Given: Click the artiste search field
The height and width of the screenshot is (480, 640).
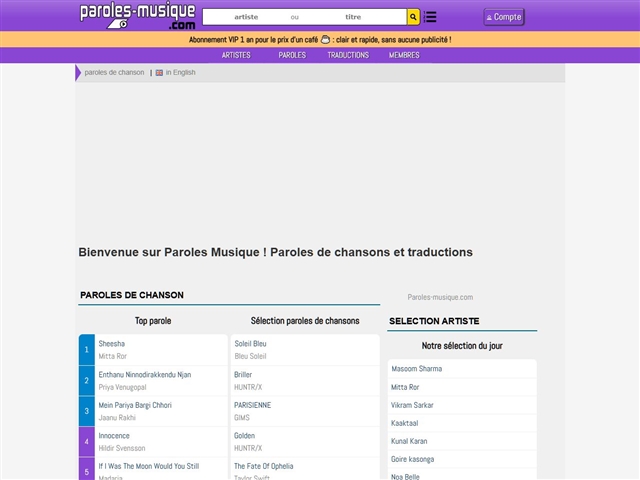Looking at the screenshot, I should pos(246,17).
